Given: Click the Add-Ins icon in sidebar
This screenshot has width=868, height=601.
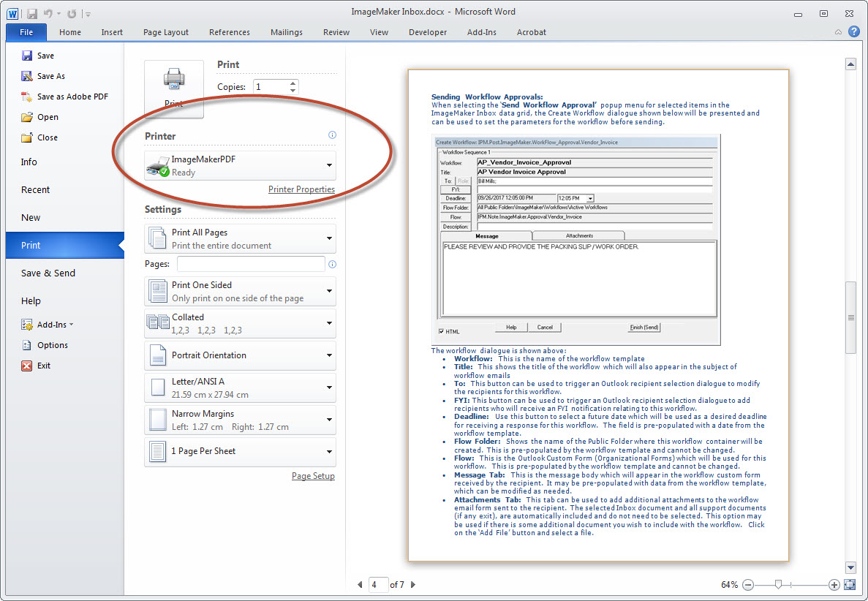Looking at the screenshot, I should (x=26, y=325).
